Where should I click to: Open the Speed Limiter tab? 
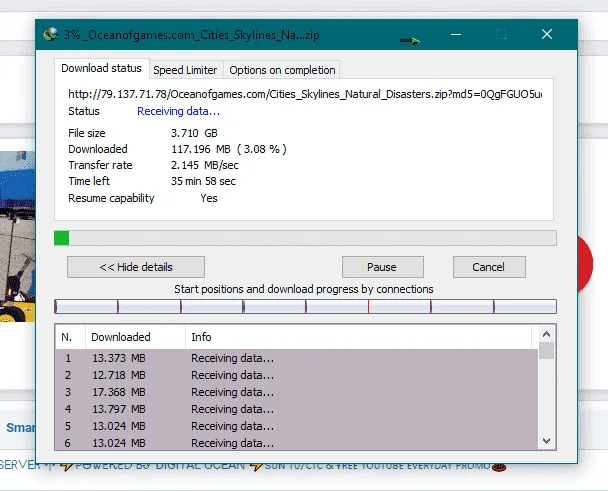click(185, 70)
